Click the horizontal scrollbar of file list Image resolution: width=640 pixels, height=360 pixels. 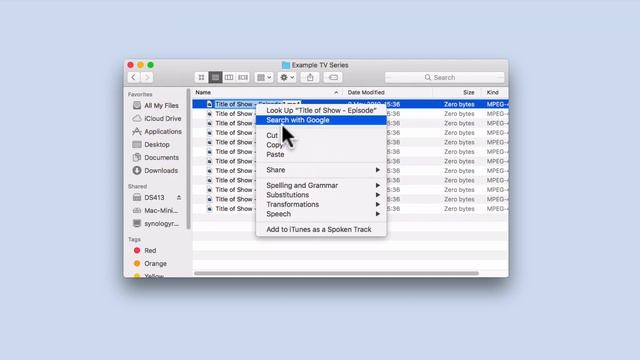coord(336,273)
